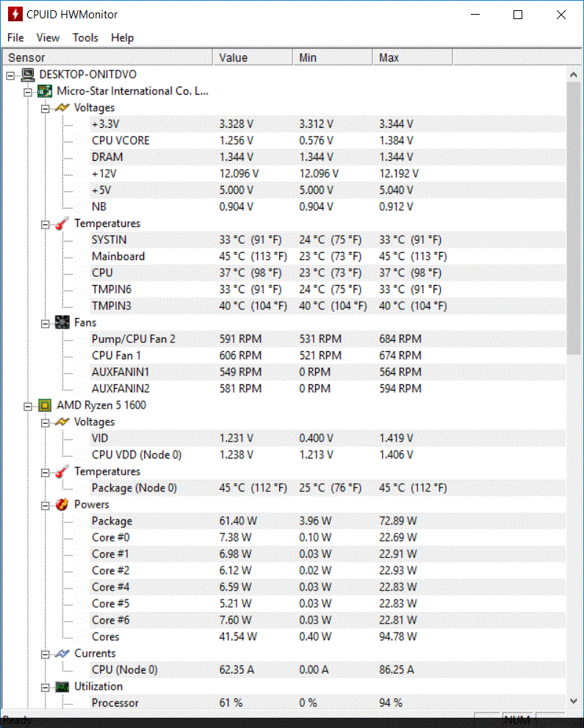Open the View menu
The width and height of the screenshot is (584, 728).
48,37
